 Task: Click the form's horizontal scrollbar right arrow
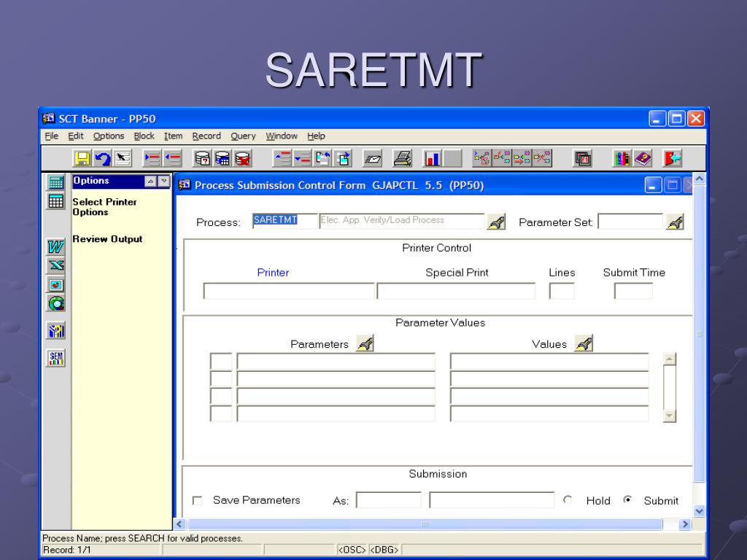(x=685, y=524)
